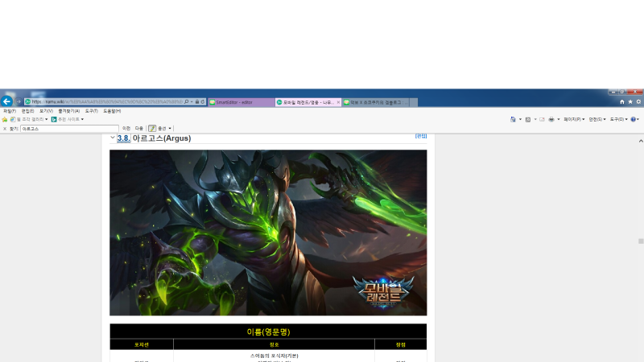Close the 모바일 레전드/영웅 tab
Viewport: 644px width, 362px height.
pyautogui.click(x=338, y=102)
